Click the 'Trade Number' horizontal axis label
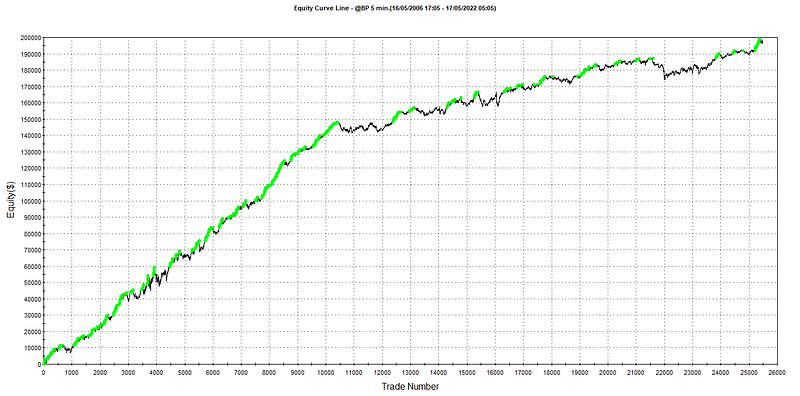 pyautogui.click(x=410, y=386)
